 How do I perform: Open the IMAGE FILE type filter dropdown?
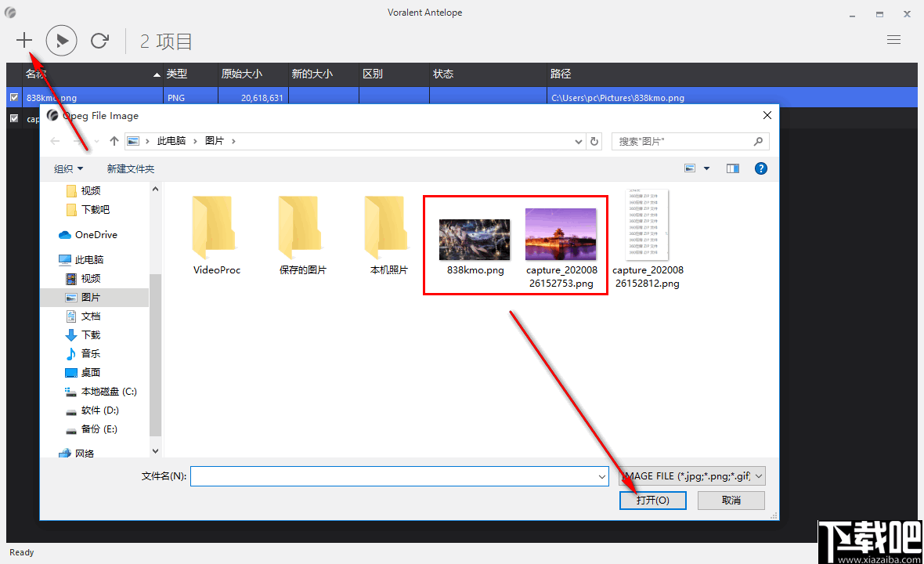point(691,476)
